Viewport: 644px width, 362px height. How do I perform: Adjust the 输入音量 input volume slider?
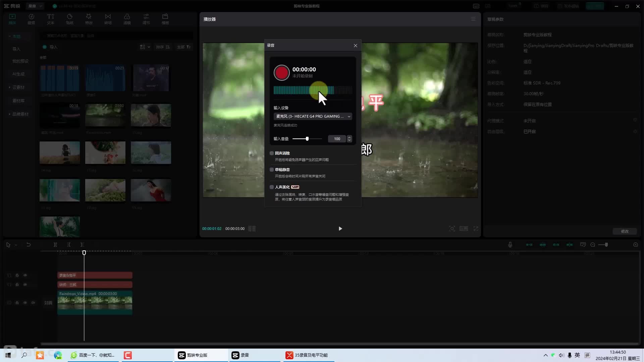[307, 139]
